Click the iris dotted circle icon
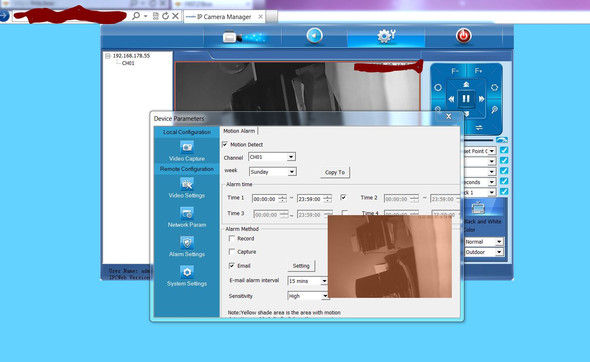This screenshot has height=362, width=590. pyautogui.click(x=494, y=87)
